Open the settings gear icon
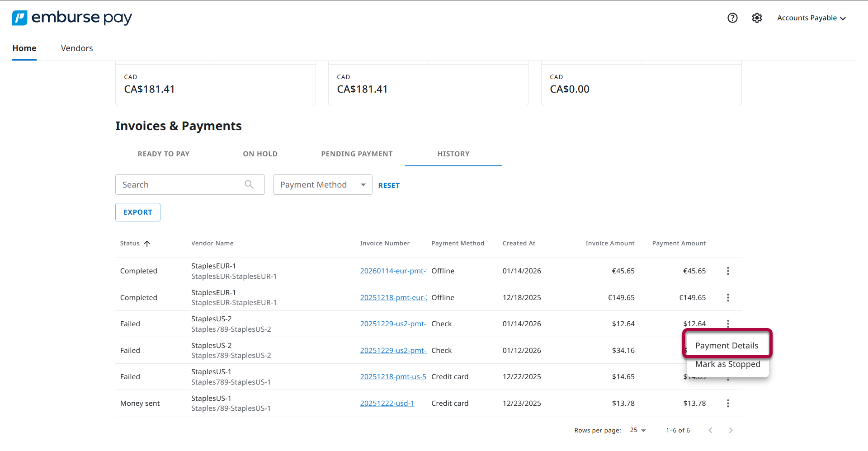Viewport: 868px width, 451px height. click(x=757, y=18)
